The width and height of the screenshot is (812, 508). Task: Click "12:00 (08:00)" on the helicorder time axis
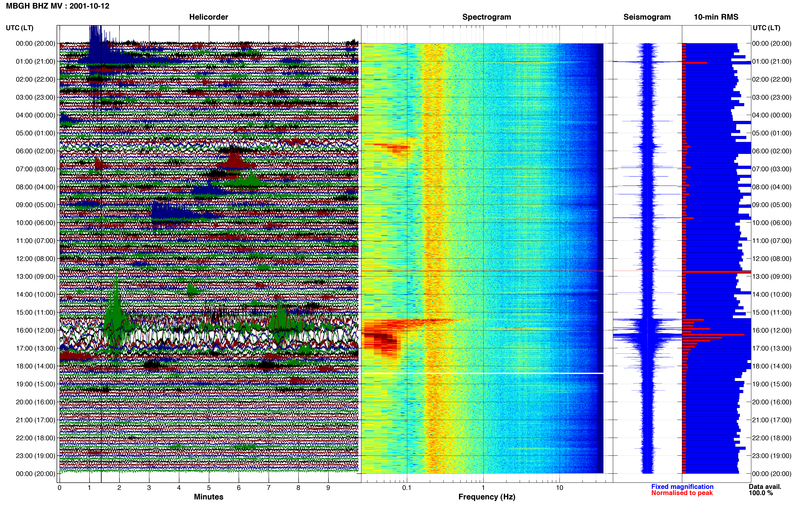click(36, 259)
